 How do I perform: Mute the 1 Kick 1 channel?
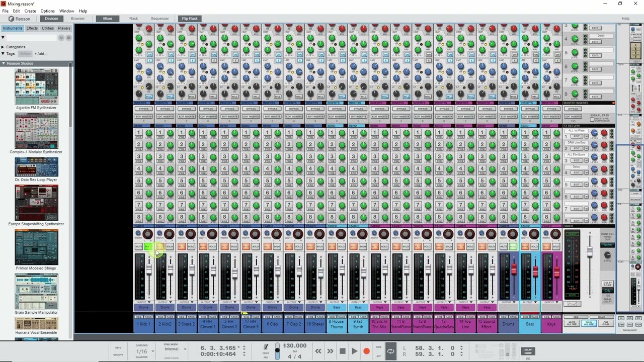pos(139,246)
